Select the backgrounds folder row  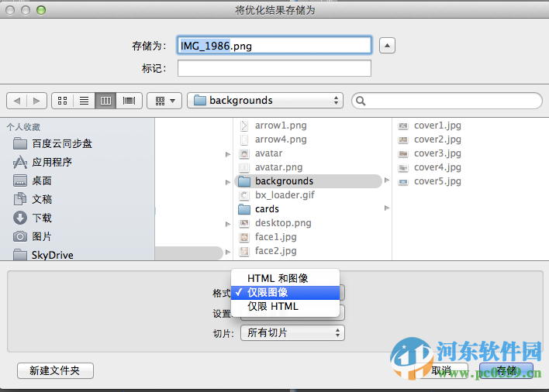click(308, 181)
